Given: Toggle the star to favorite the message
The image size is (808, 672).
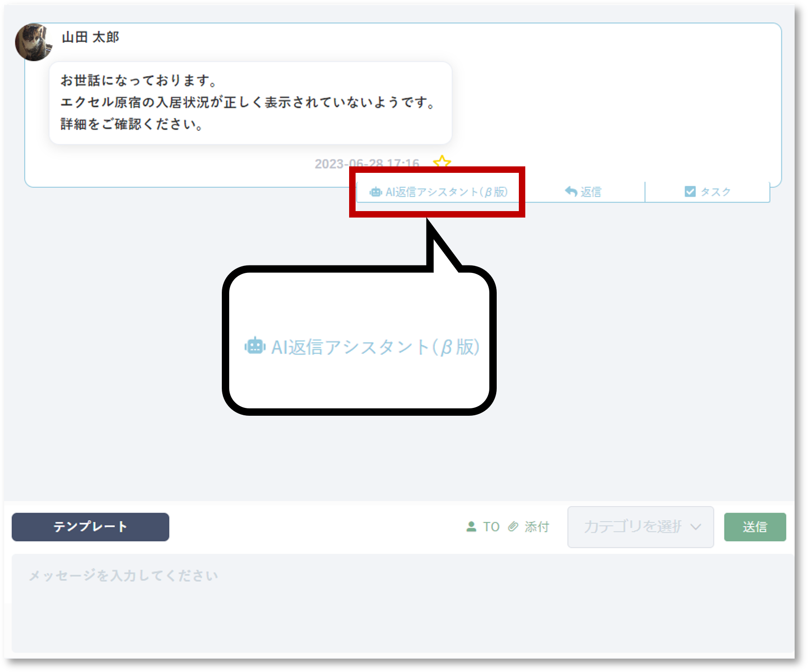Looking at the screenshot, I should pyautogui.click(x=442, y=163).
